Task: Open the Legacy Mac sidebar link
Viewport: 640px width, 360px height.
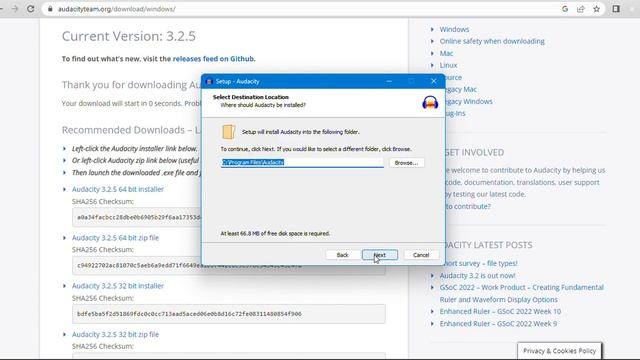Action: click(461, 89)
